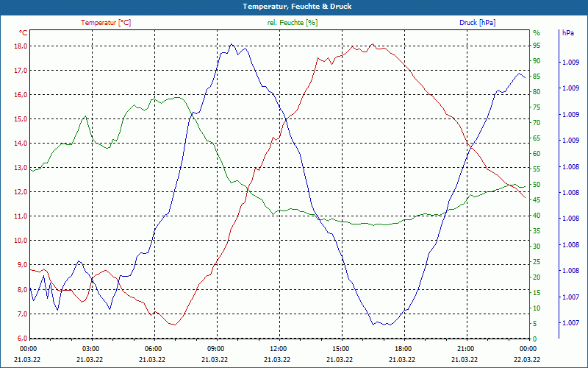Click the '17,0' temperature tick label
Image resolution: width=588 pixels, height=368 pixels.
point(21,70)
